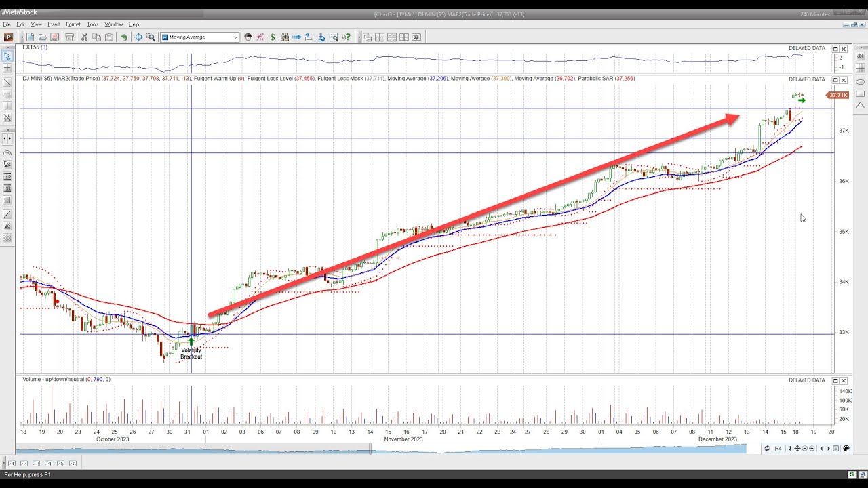This screenshot has width=868, height=488.
Task: Click the 37.71K price tag on axis
Action: click(838, 95)
